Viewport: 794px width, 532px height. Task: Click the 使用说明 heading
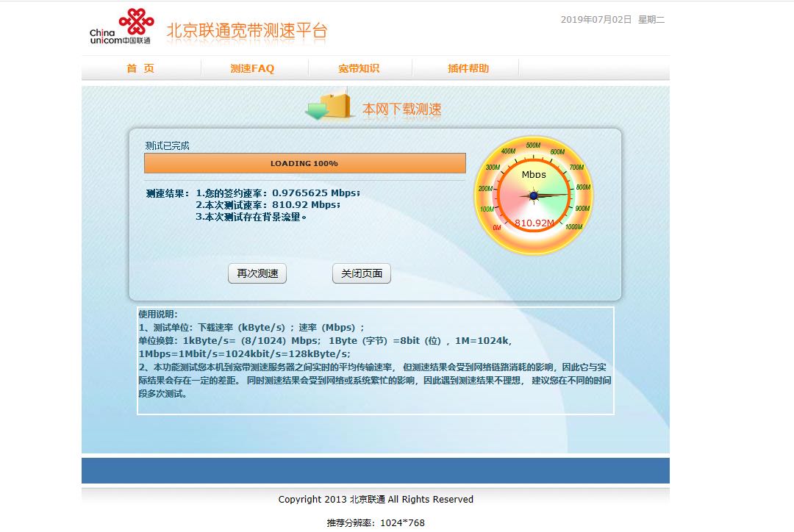pyautogui.click(x=158, y=314)
